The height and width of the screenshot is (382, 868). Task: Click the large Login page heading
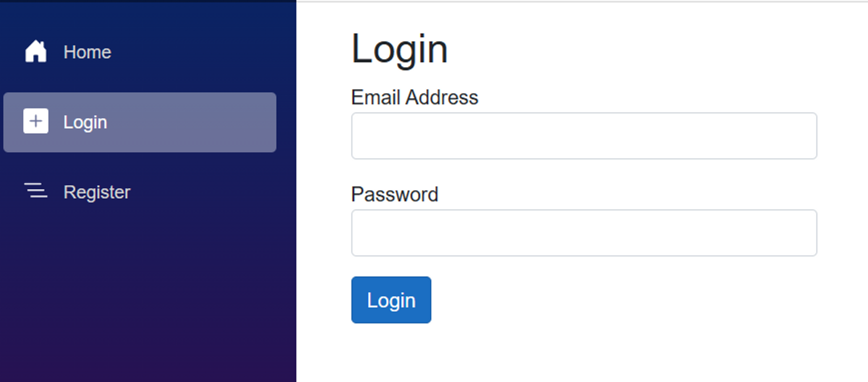(x=399, y=49)
